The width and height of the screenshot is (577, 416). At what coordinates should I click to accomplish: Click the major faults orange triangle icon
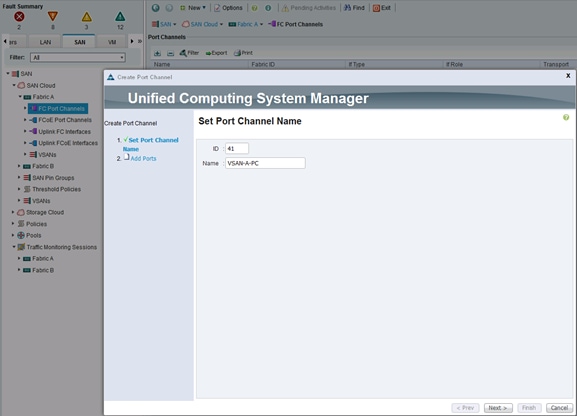(x=53, y=17)
